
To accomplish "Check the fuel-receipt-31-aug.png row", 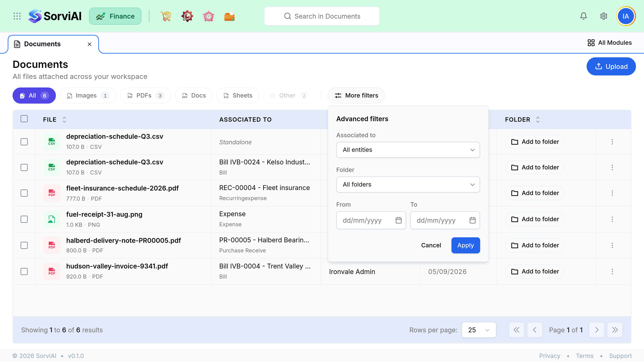I will [x=24, y=219].
